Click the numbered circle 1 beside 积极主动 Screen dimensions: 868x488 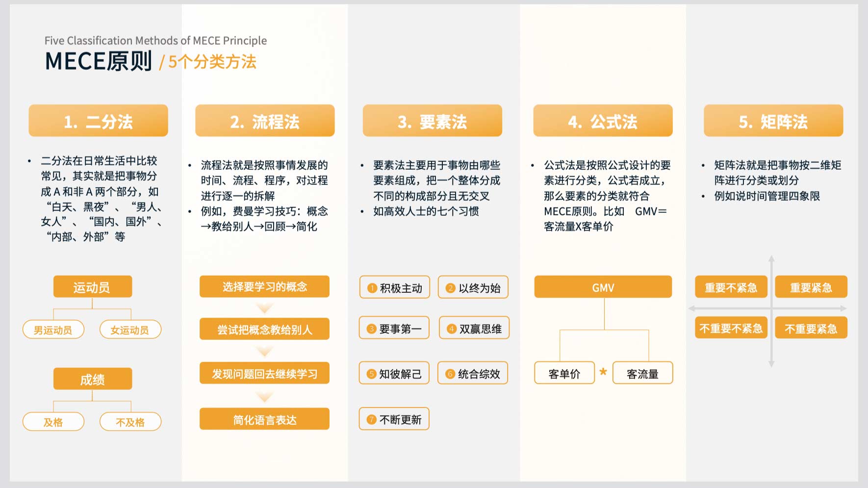tap(372, 288)
